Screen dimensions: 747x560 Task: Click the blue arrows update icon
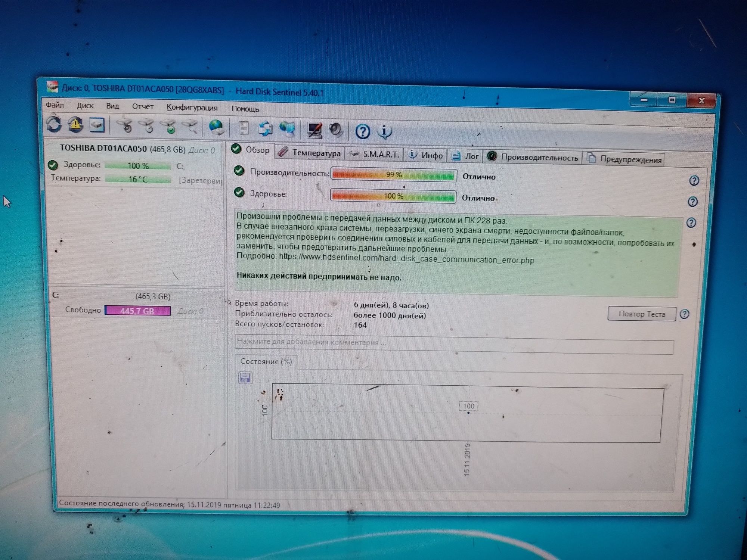point(266,129)
